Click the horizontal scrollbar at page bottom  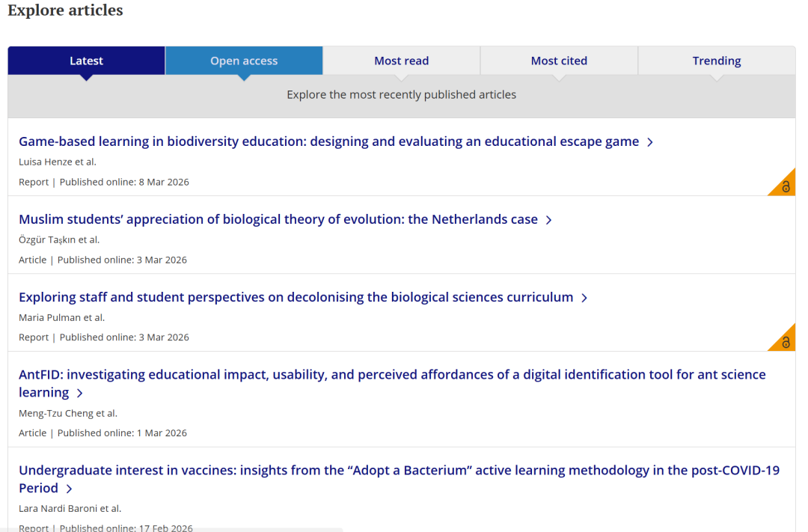[172, 529]
